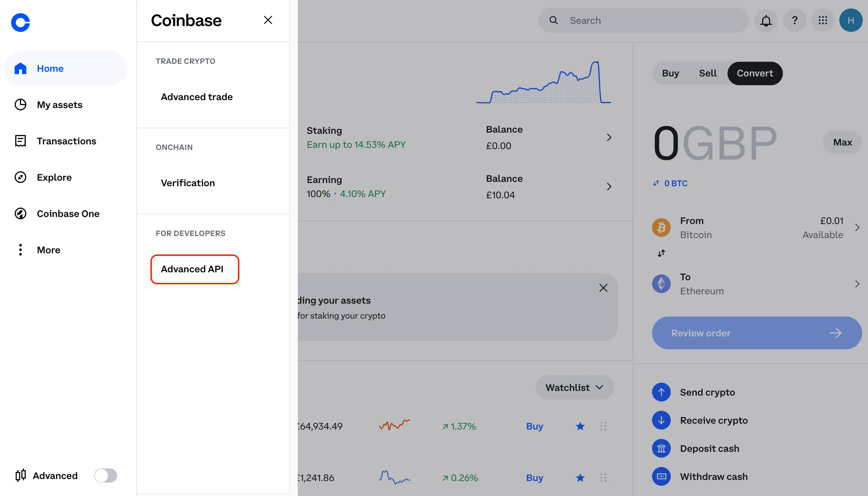
Task: Click the Max amount button
Action: 843,142
